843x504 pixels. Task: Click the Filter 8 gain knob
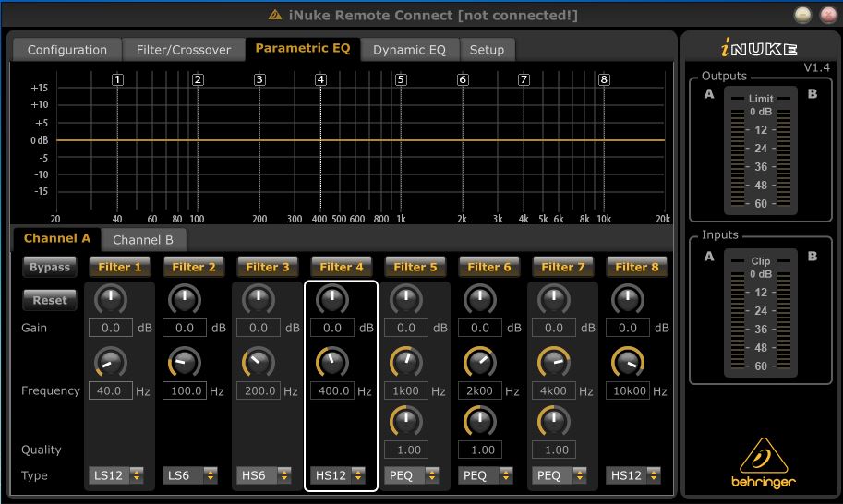click(x=628, y=300)
